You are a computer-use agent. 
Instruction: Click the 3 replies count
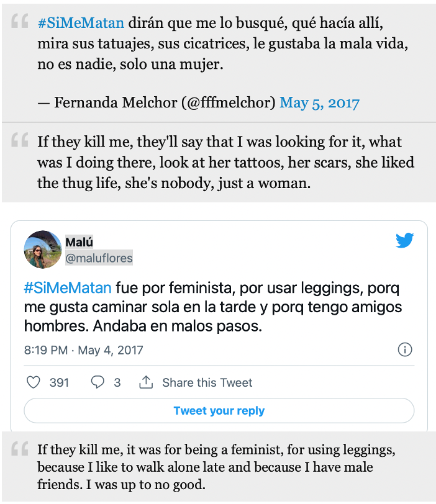[117, 382]
